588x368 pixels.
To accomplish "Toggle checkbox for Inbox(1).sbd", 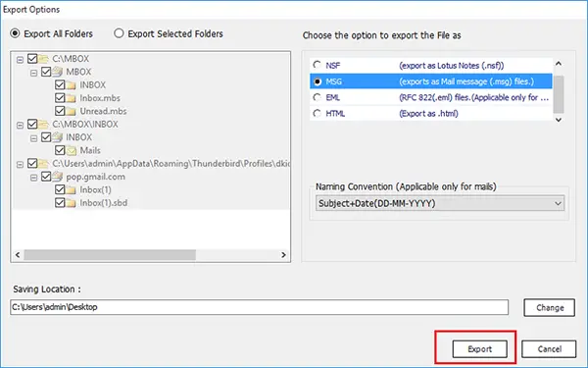I will click(x=60, y=202).
